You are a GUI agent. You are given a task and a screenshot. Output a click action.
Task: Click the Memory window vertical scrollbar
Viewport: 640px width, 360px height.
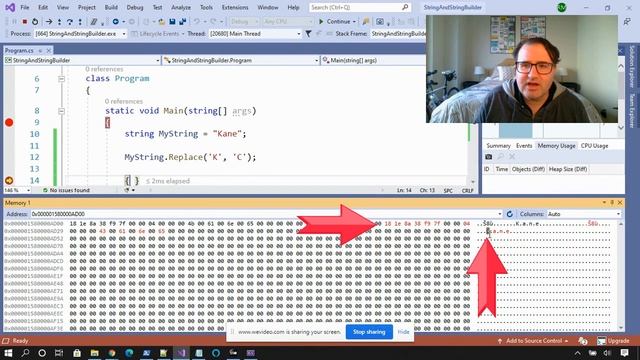click(x=621, y=276)
